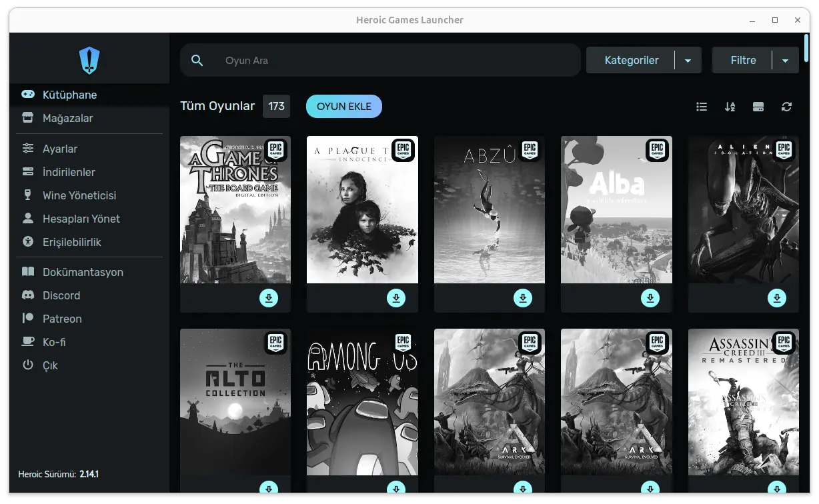The height and width of the screenshot is (504, 819).
Task: Expand the Kategoriler dropdown arrow
Action: (x=688, y=61)
